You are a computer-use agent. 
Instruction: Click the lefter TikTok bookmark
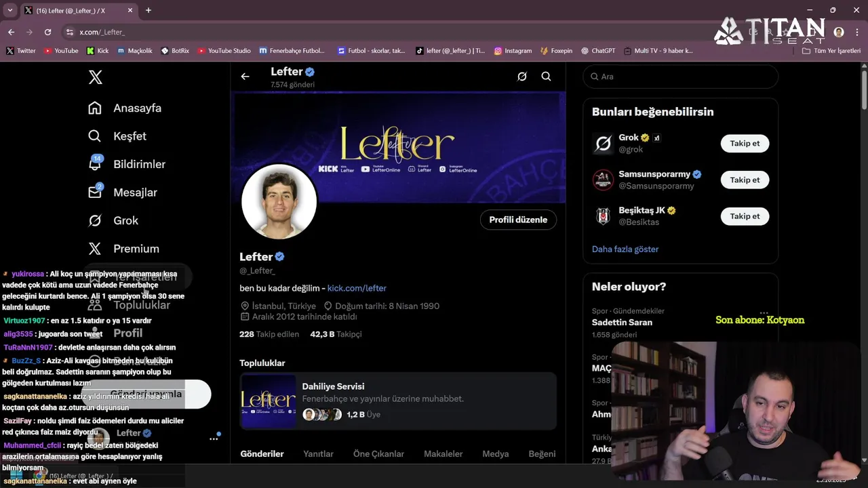pos(450,51)
